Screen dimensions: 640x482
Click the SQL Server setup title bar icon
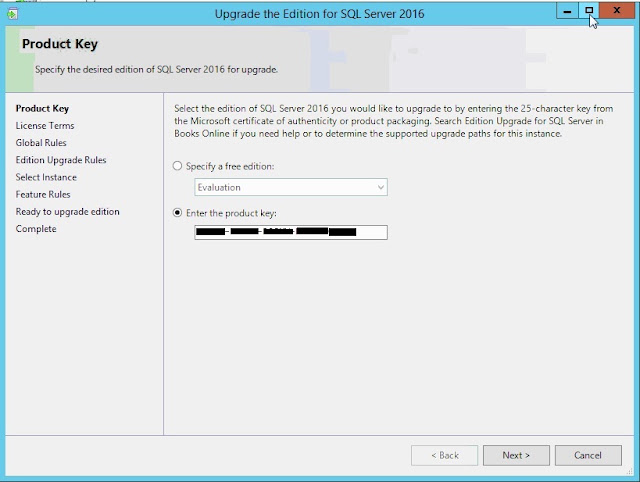click(13, 14)
